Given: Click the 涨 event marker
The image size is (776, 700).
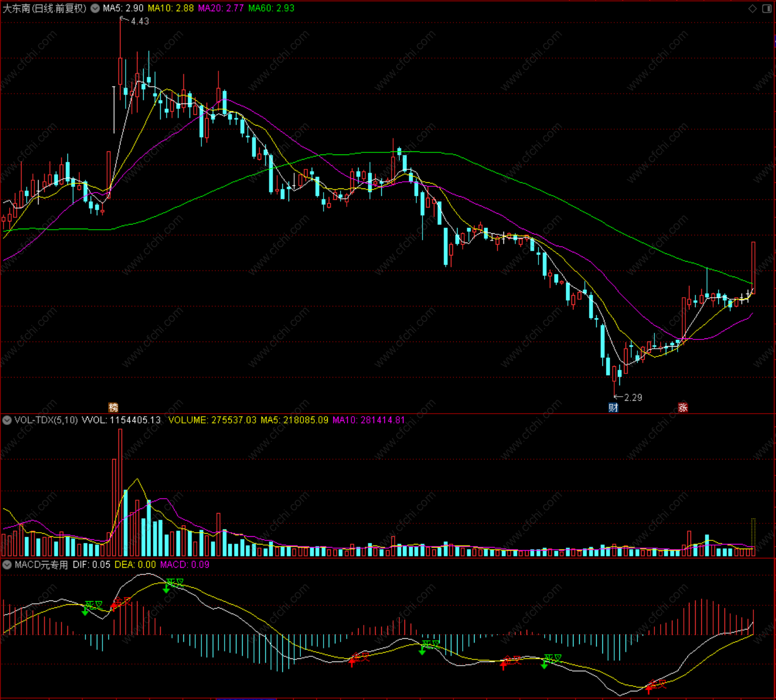Looking at the screenshot, I should pyautogui.click(x=683, y=407).
